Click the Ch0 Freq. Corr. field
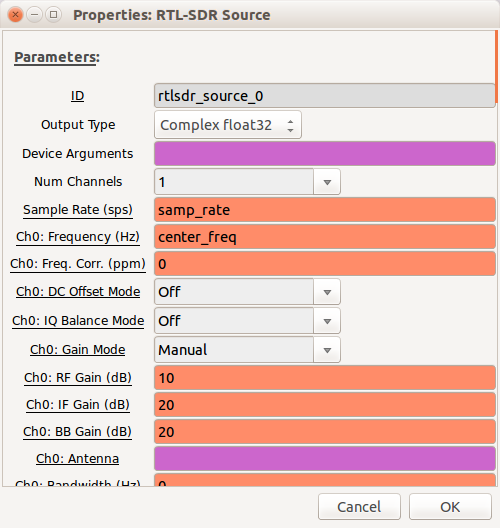Screen dimensions: 500x528 [325, 264]
